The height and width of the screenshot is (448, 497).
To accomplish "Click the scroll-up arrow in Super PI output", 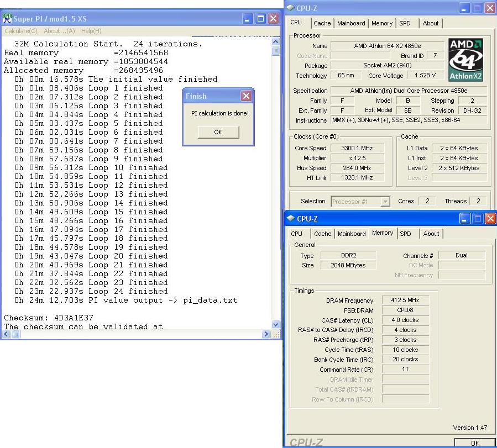I will pos(276,42).
